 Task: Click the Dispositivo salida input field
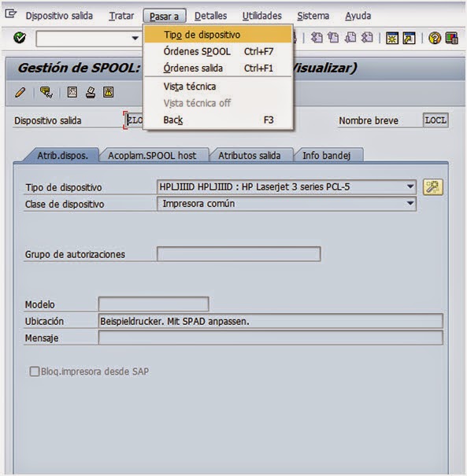pyautogui.click(x=134, y=120)
